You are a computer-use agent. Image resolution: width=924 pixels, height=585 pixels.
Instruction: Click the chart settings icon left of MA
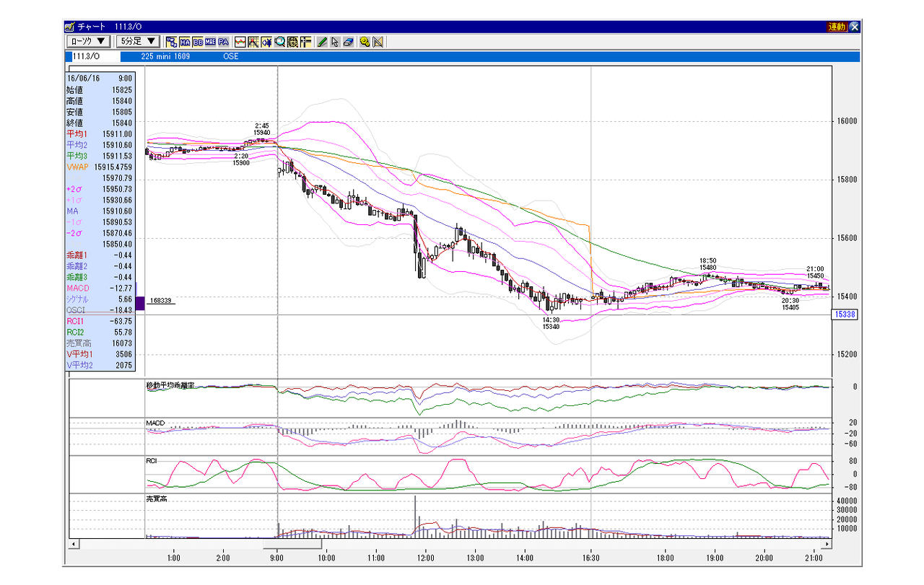click(172, 42)
